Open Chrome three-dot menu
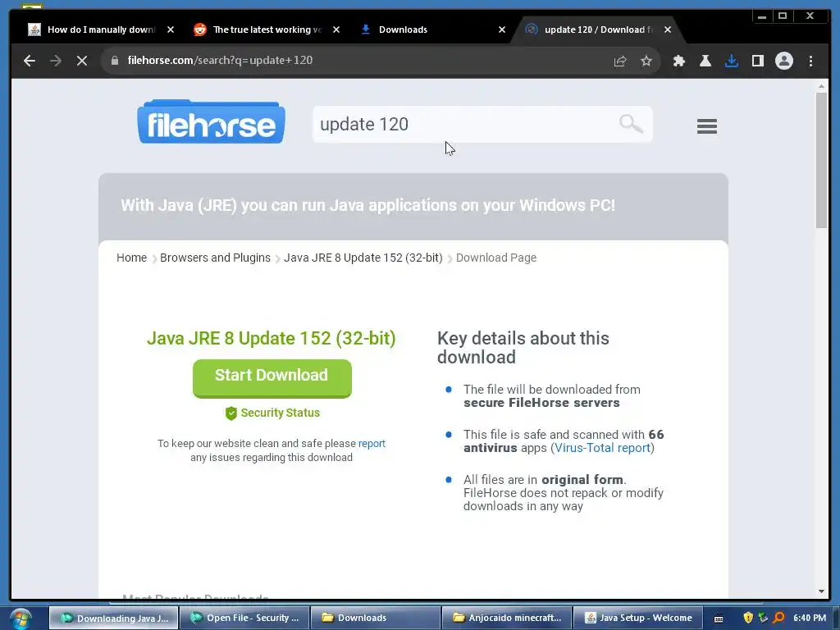840x630 pixels. click(x=810, y=61)
